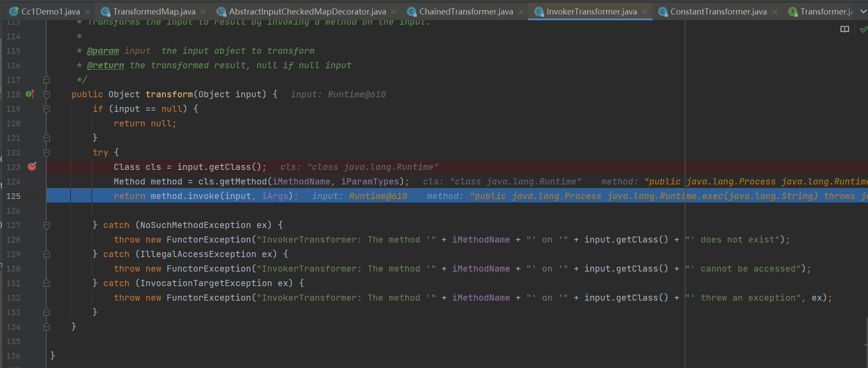868x368 pixels.
Task: Close the Cc1Demo1.java tab
Action: (88, 11)
